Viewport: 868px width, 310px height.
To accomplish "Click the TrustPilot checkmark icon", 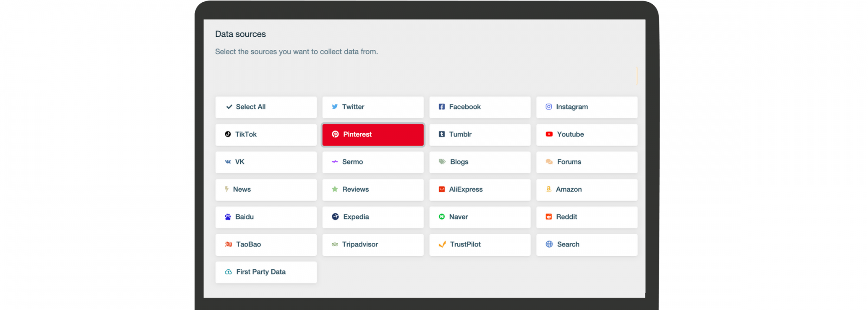I will pyautogui.click(x=442, y=245).
